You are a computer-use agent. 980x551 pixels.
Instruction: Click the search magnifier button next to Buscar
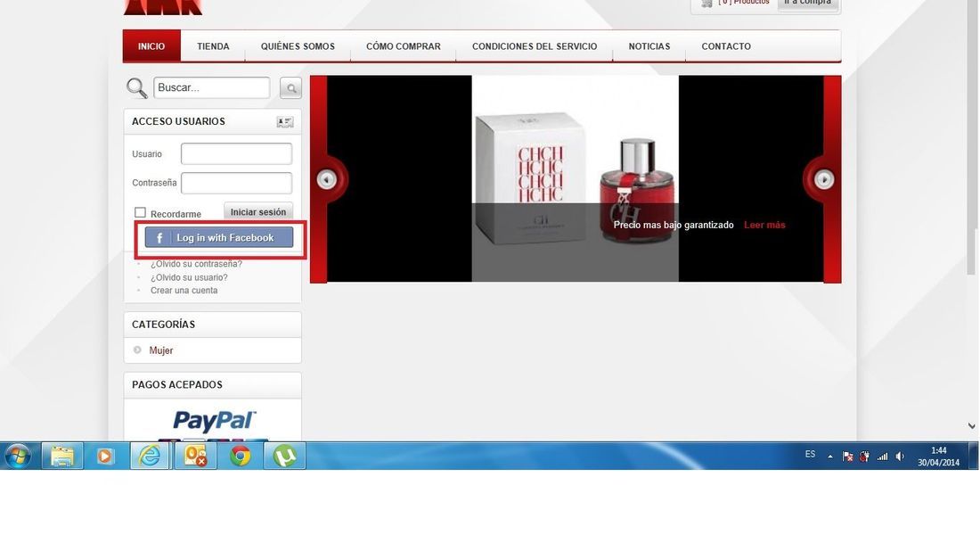(x=290, y=88)
